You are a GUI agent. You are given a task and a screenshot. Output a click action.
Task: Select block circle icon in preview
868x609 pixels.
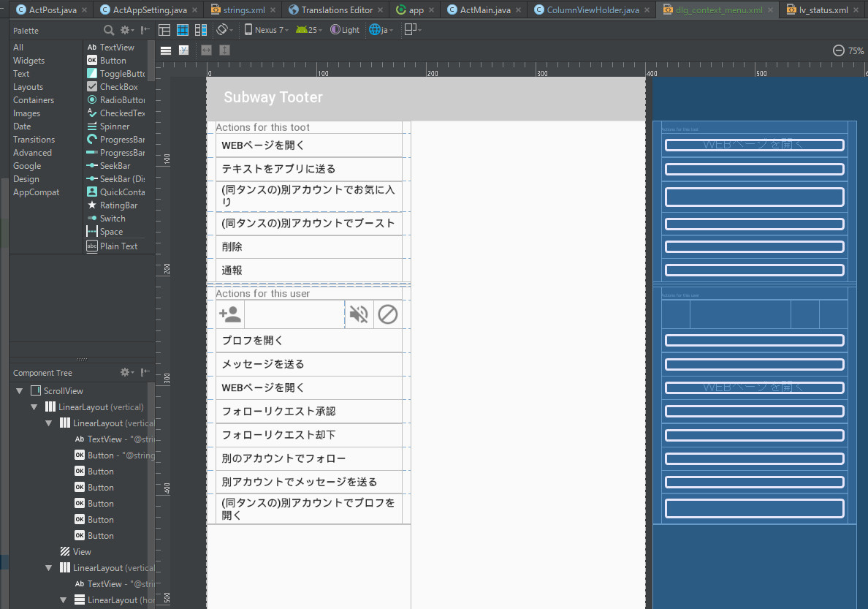coord(387,315)
